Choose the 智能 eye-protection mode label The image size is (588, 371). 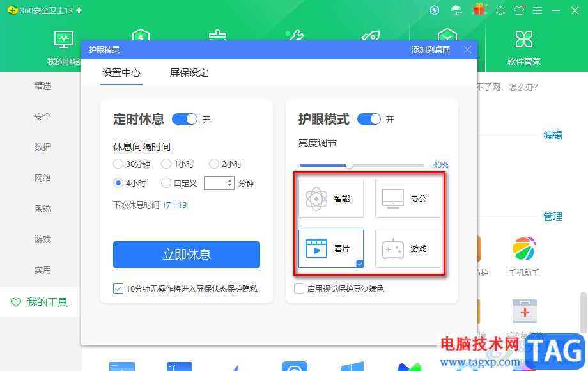click(x=342, y=199)
